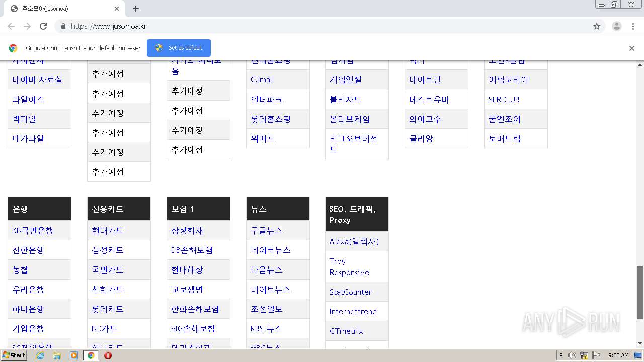644x362 pixels.
Task: Open the KB국민은행 link
Action: pos(33,231)
